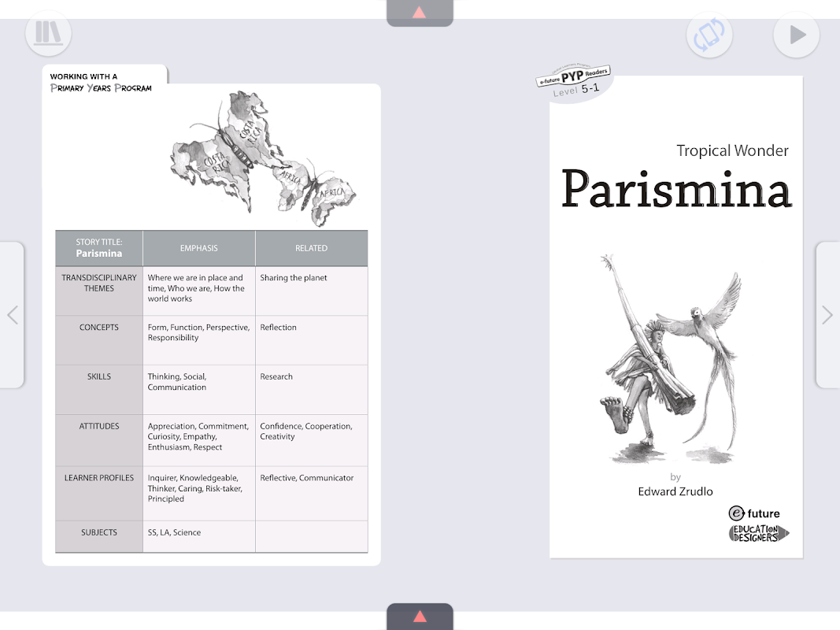Open the library bookshelf icon
Image resolution: width=840 pixels, height=630 pixels.
click(x=48, y=33)
